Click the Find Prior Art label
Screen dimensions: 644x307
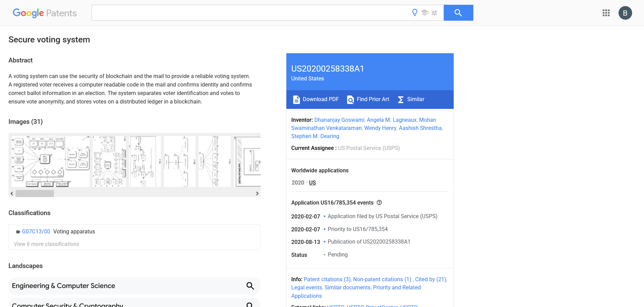373,99
